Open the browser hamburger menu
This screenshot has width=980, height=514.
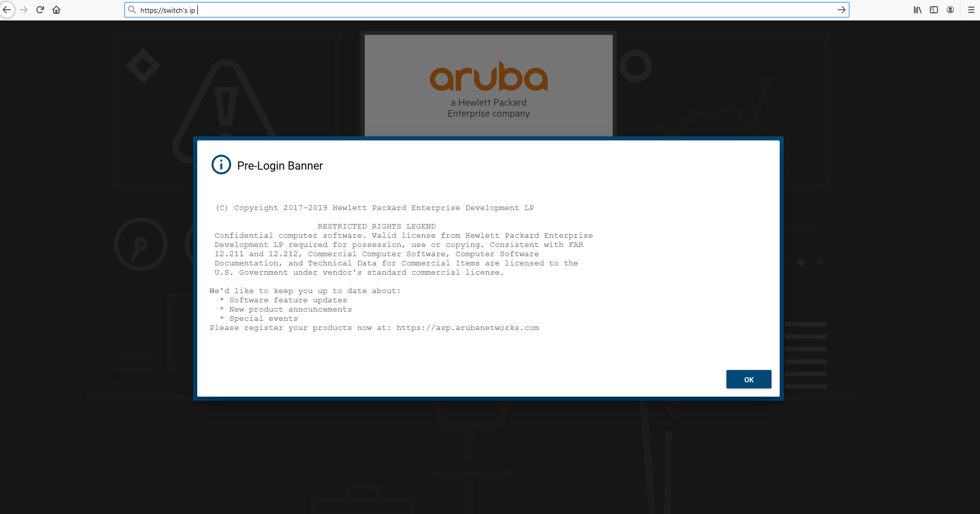971,10
